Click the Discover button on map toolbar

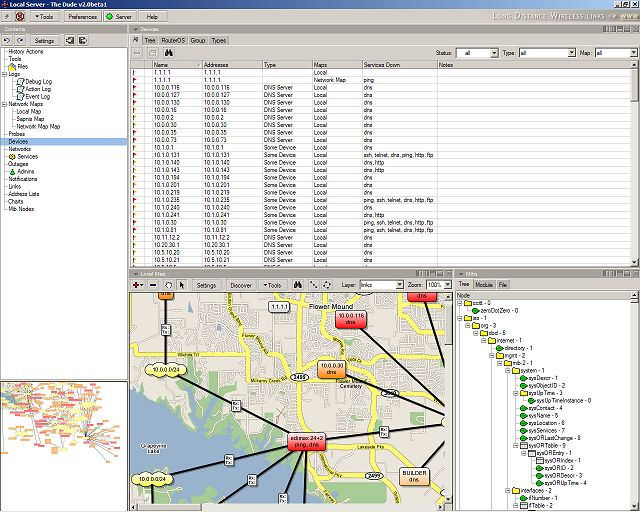coord(243,285)
